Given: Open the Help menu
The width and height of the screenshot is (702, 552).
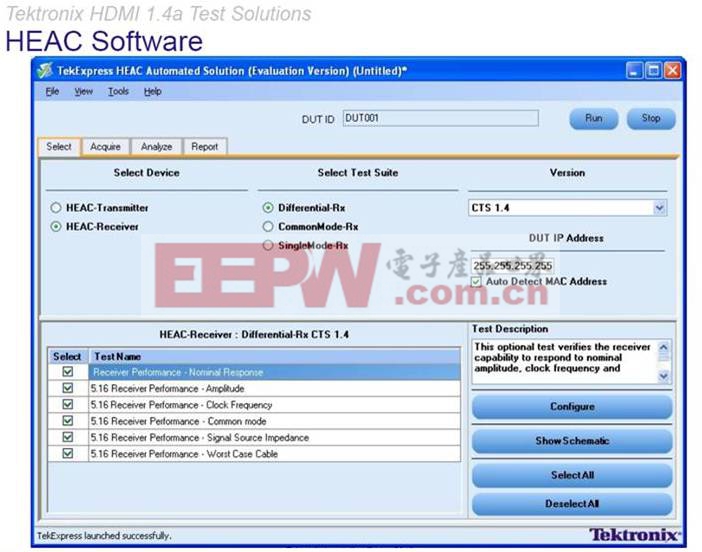Looking at the screenshot, I should coord(152,91).
